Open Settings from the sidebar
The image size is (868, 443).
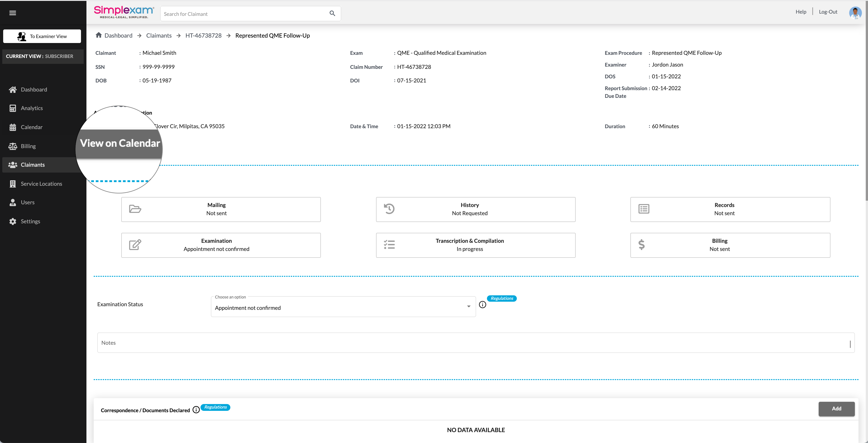point(30,221)
